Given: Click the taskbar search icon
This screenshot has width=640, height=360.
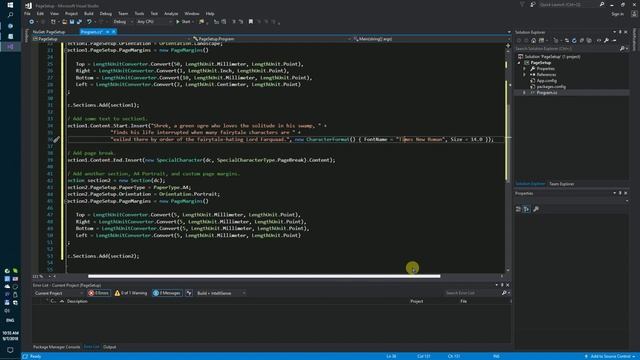Looking at the screenshot, I should point(10,15).
